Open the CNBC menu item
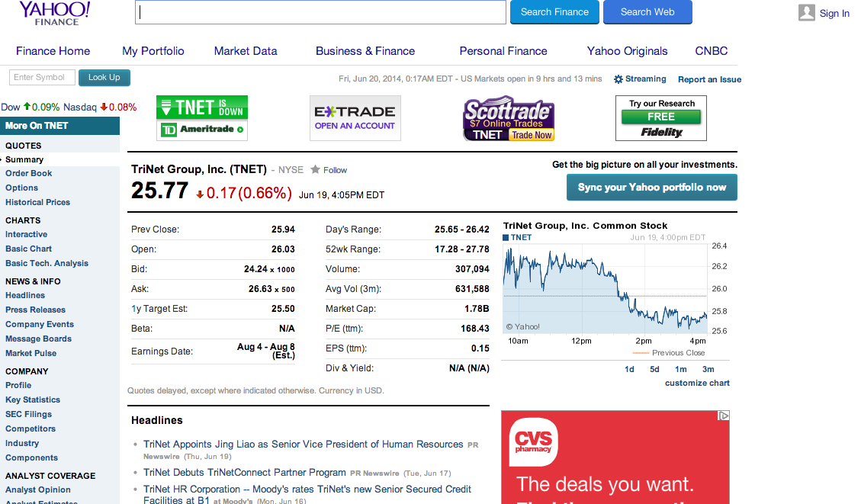 click(711, 51)
